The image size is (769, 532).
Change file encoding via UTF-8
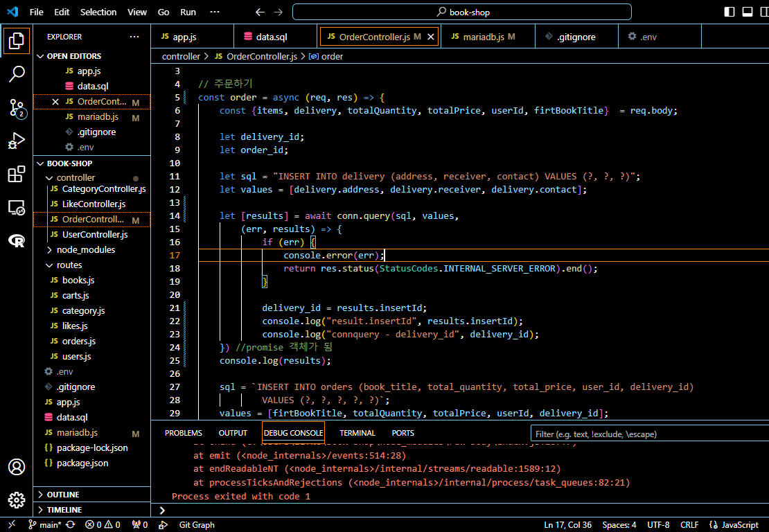(x=658, y=524)
